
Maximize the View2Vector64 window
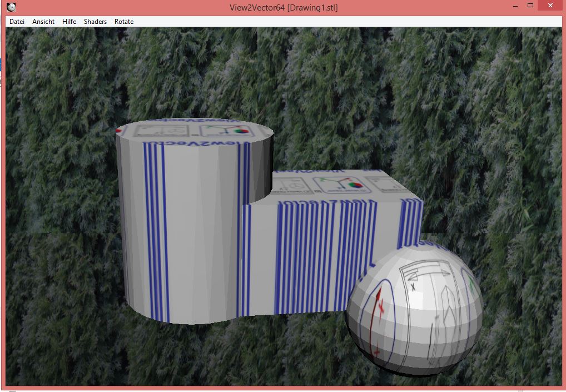(x=530, y=6)
